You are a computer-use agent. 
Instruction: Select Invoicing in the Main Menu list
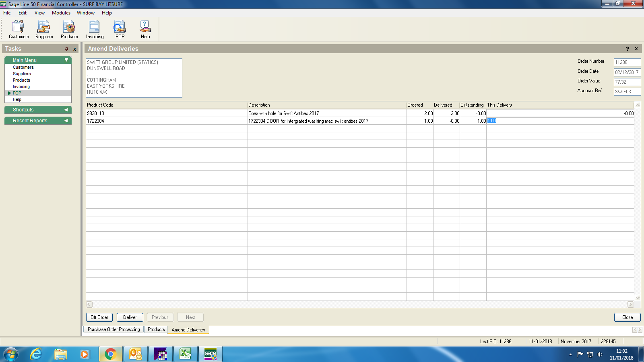tap(21, 86)
